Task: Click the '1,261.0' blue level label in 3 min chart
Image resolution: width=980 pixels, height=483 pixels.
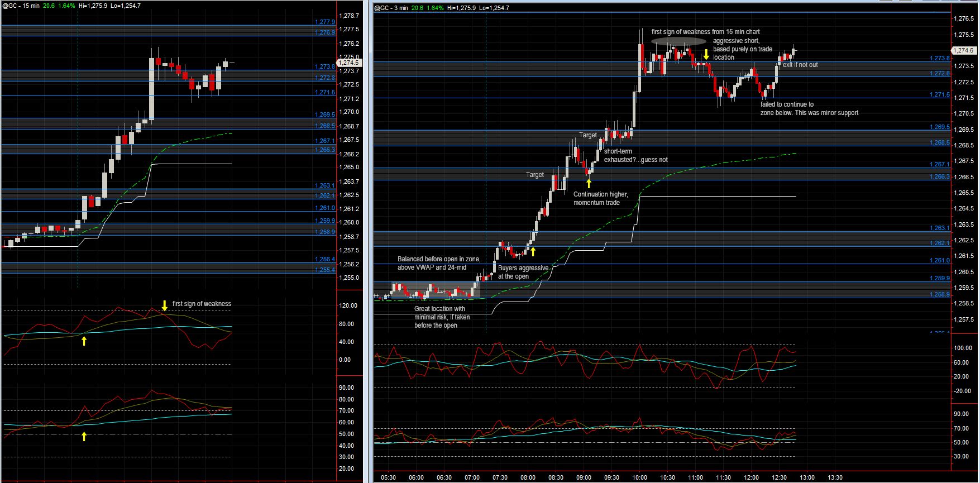Action: point(939,260)
